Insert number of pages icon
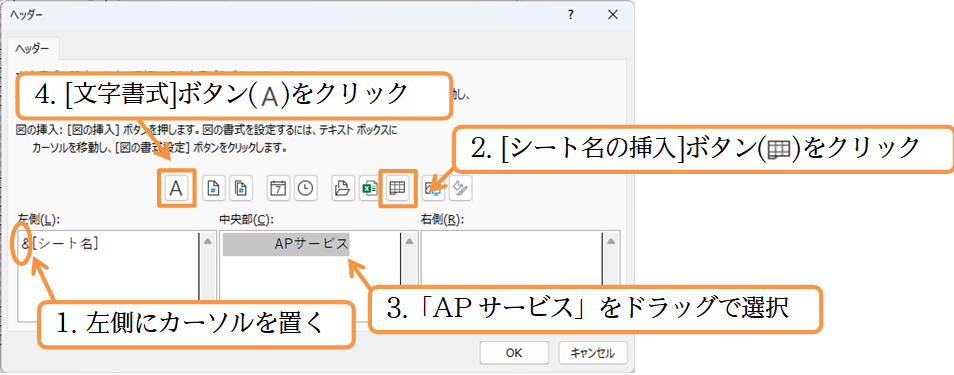Viewport: 954px width, 375px height. click(x=241, y=189)
